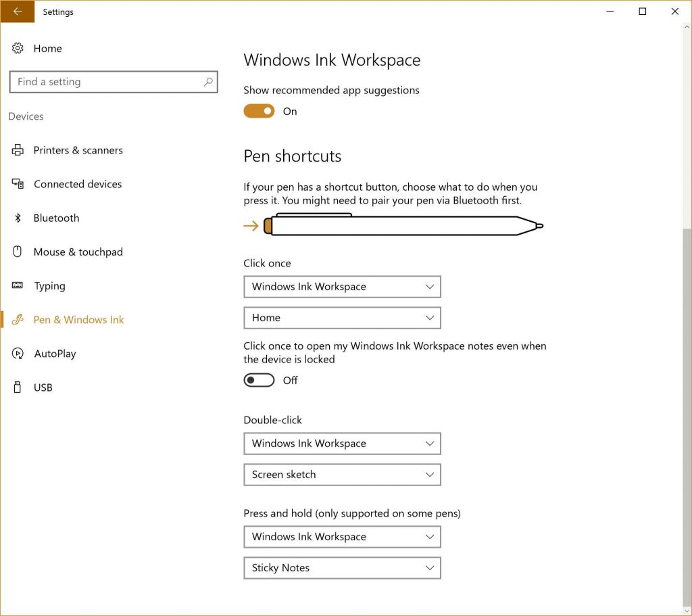692x616 pixels.
Task: Click the search magnifier icon
Action: pyautogui.click(x=208, y=82)
